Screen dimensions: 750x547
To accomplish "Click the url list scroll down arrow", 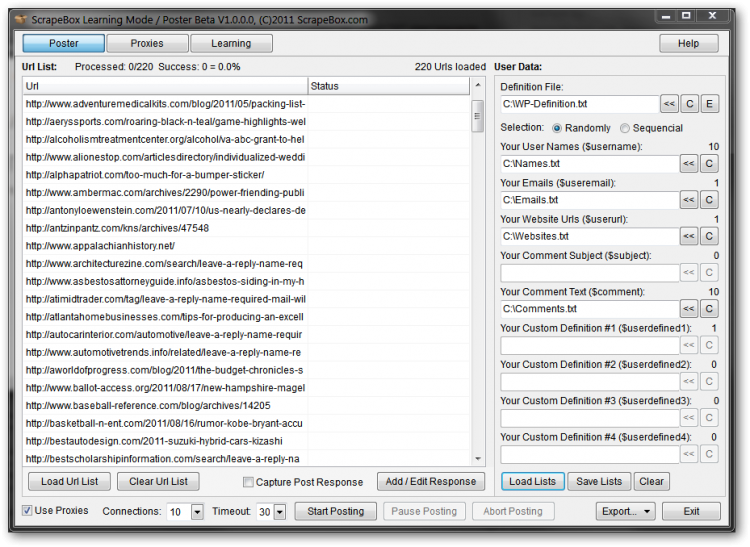I will (477, 459).
